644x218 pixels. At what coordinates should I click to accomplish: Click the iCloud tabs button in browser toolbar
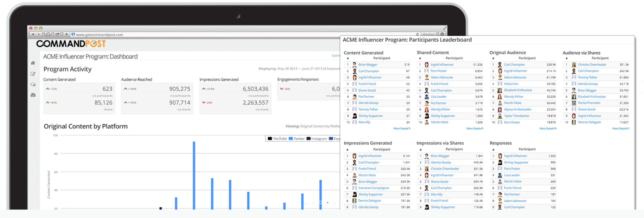[48, 34]
